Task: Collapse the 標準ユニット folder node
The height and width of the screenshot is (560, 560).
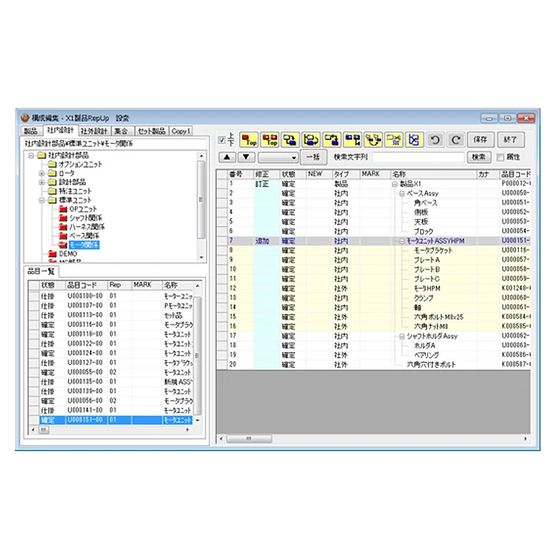Action: tap(41, 200)
